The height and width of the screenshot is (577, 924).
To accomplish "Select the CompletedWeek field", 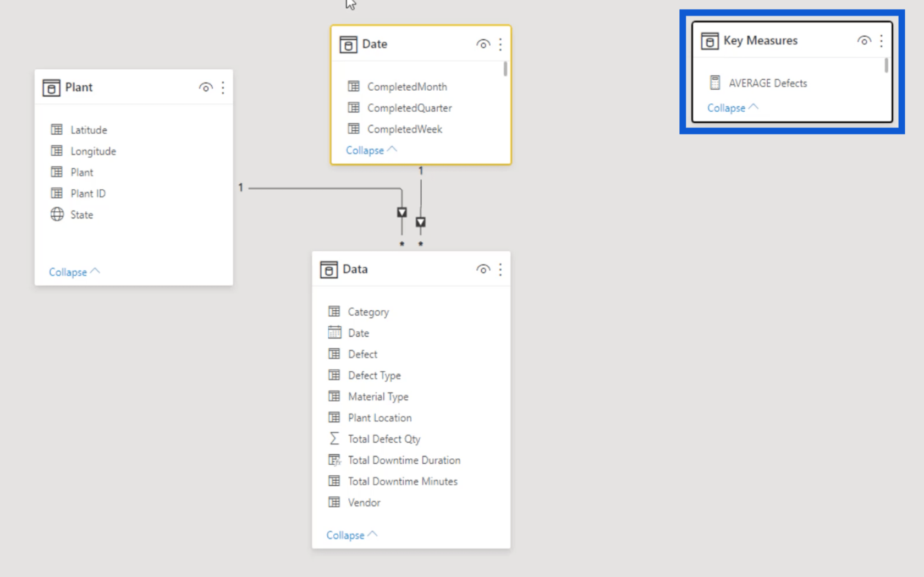I will pyautogui.click(x=405, y=129).
